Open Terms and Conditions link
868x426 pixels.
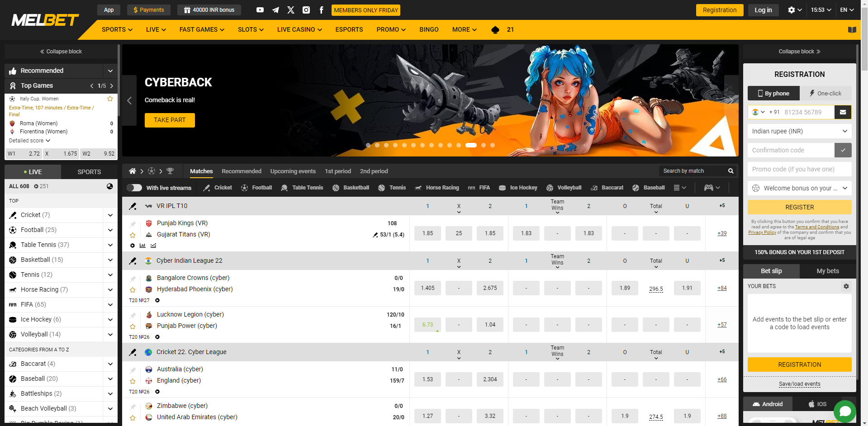(x=817, y=227)
